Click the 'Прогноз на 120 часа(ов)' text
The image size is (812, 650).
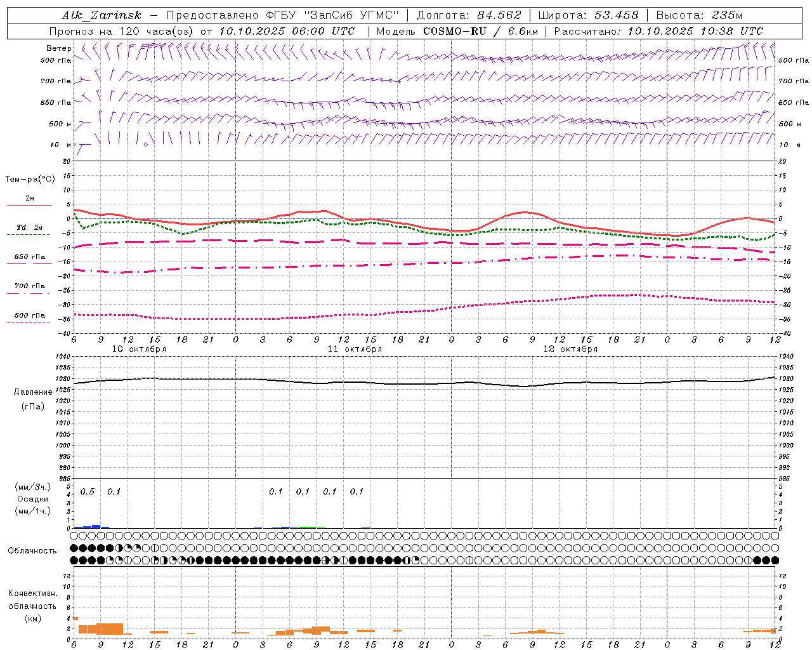coord(122,31)
